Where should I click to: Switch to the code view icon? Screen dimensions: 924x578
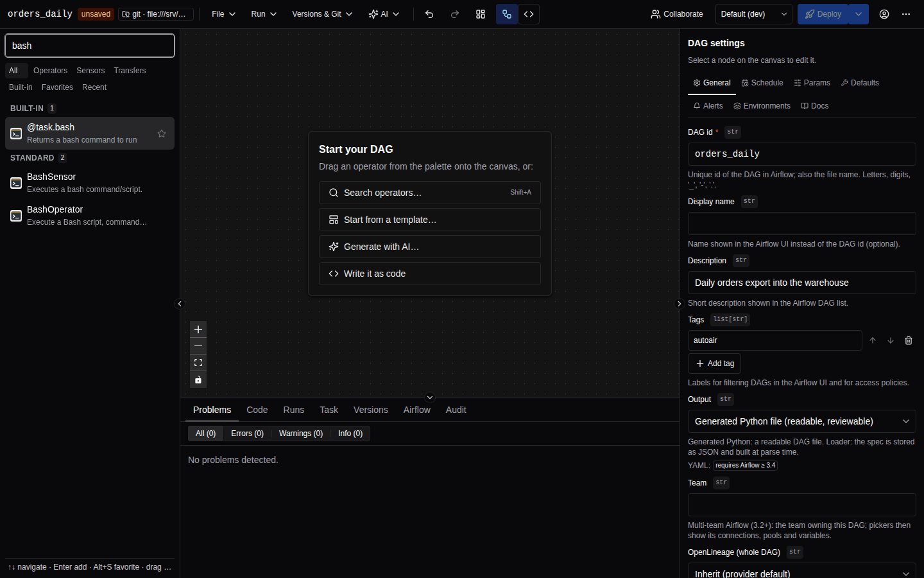[529, 14]
